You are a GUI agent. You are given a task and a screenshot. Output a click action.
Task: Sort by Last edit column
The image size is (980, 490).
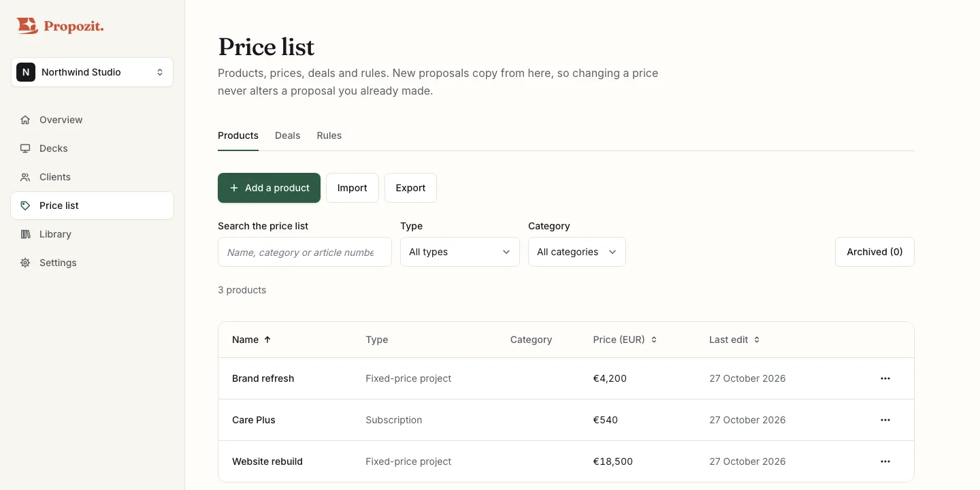pos(734,340)
